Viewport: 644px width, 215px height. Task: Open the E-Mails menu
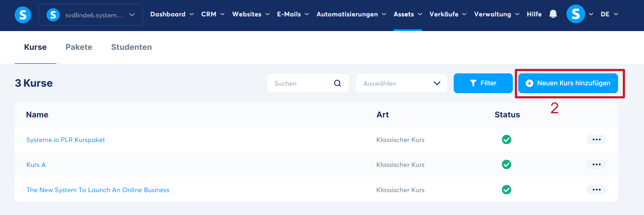[293, 14]
